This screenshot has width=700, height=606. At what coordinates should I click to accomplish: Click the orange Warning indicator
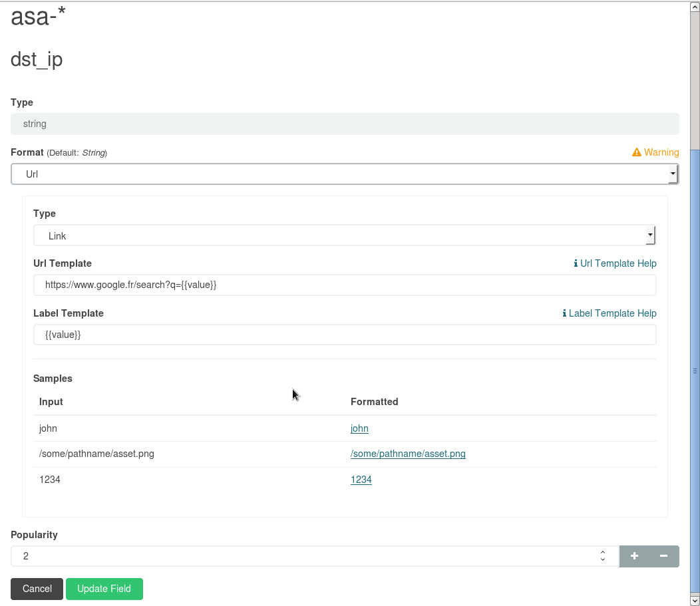pyautogui.click(x=655, y=152)
